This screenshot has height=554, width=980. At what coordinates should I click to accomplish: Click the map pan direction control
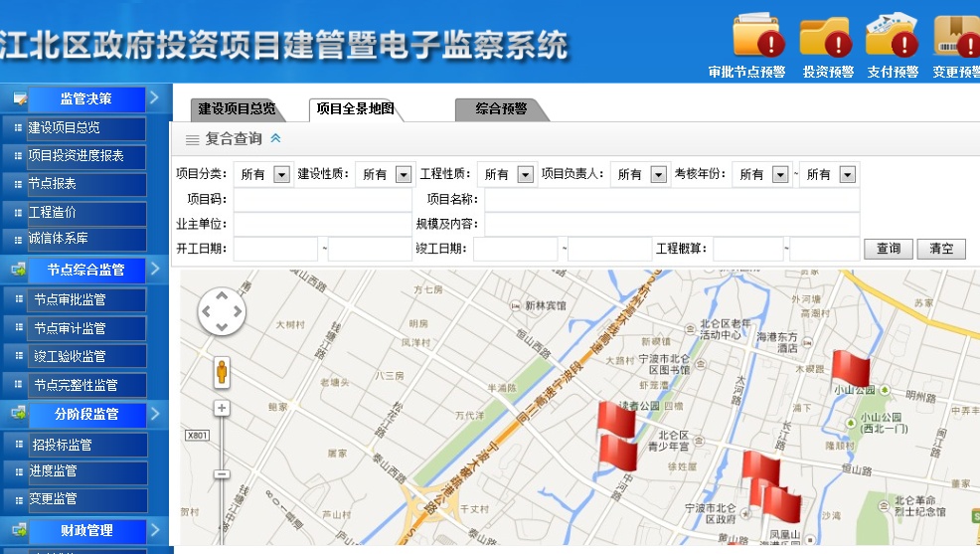pyautogui.click(x=222, y=310)
